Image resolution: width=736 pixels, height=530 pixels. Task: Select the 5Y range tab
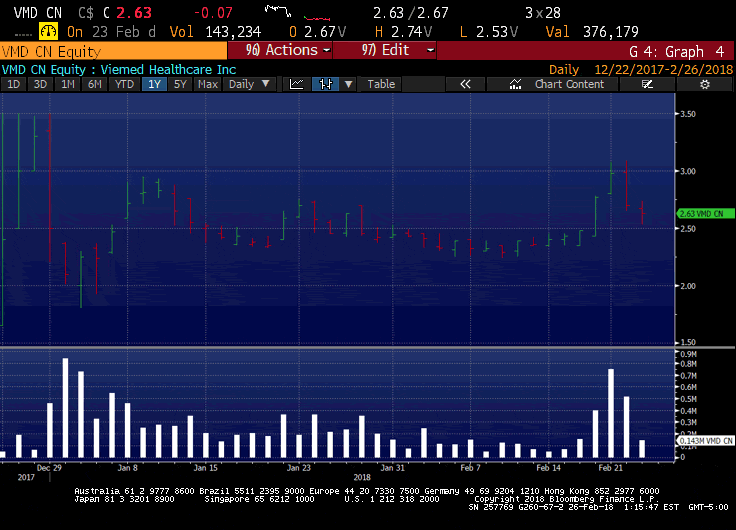point(180,85)
